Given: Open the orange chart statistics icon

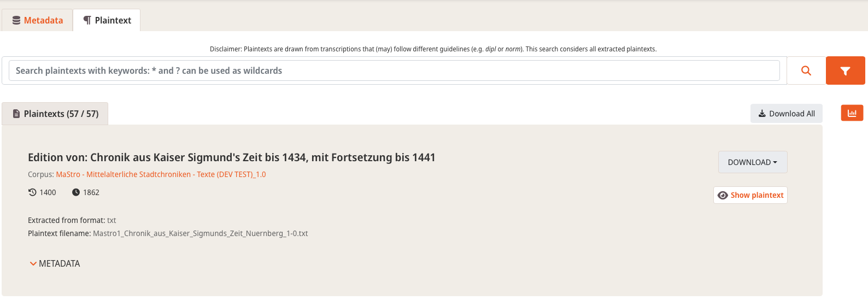Looking at the screenshot, I should click(x=852, y=113).
